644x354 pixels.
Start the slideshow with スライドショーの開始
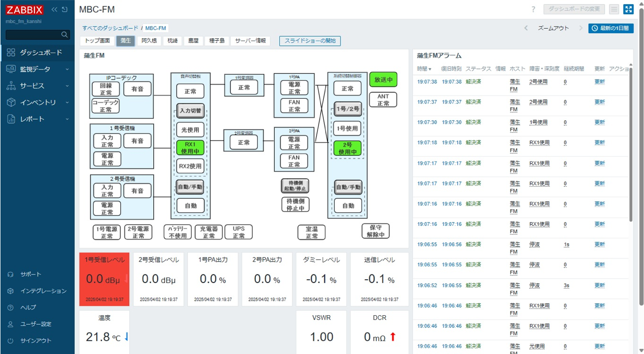[310, 41]
